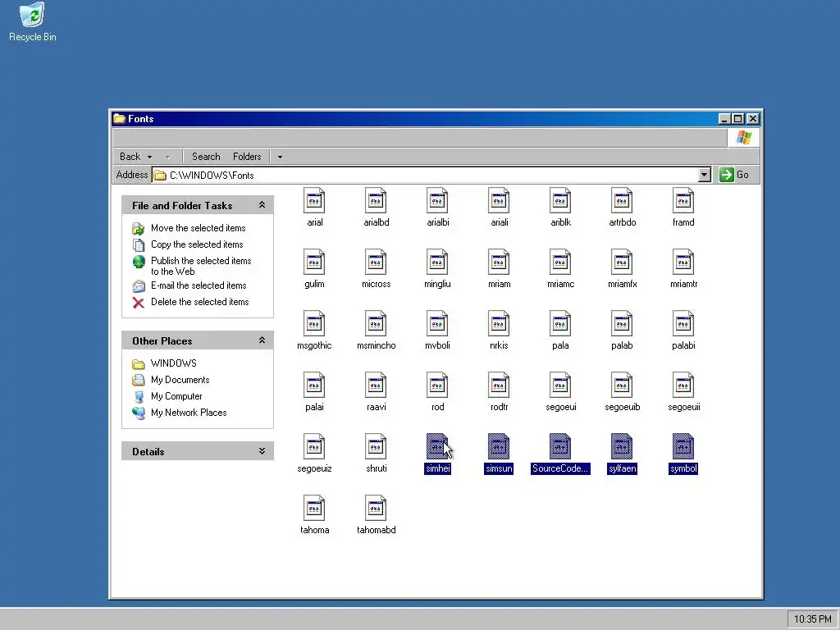Collapse the Other Places panel
Screen dimensions: 840x630
(262, 340)
